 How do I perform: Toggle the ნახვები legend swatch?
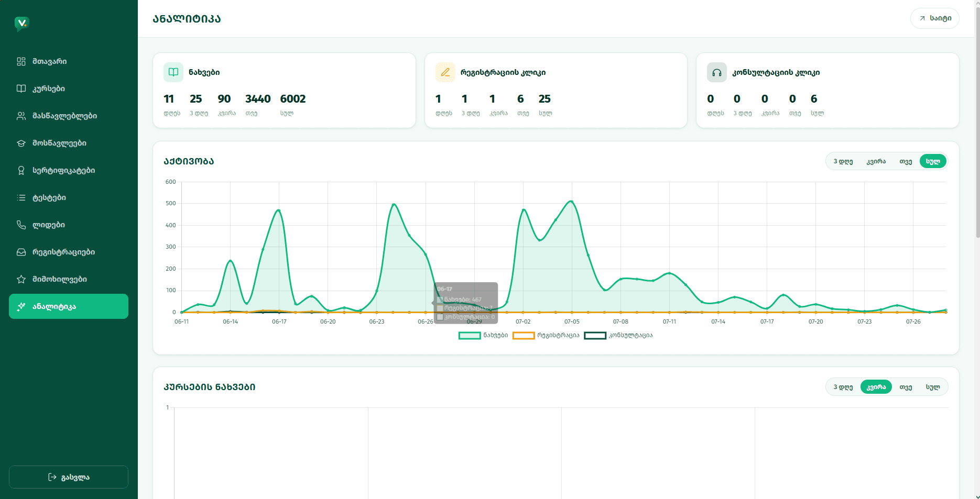click(470, 336)
